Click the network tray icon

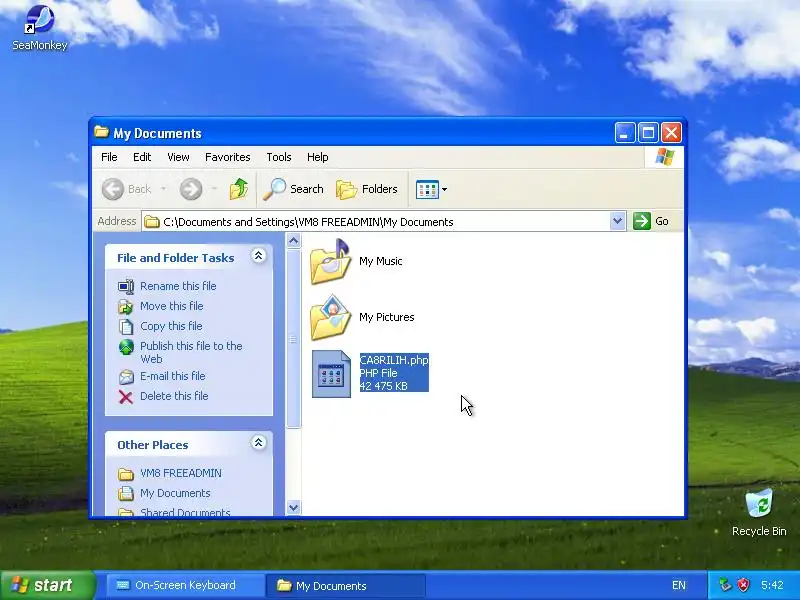click(x=725, y=585)
